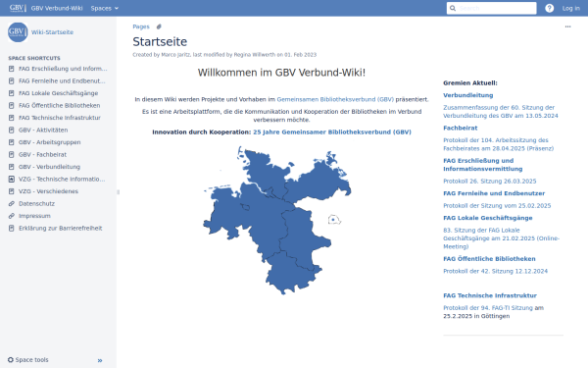Click page icon beside FAG Technische Infrastruktur
This screenshot has height=368, width=588.
coord(11,118)
